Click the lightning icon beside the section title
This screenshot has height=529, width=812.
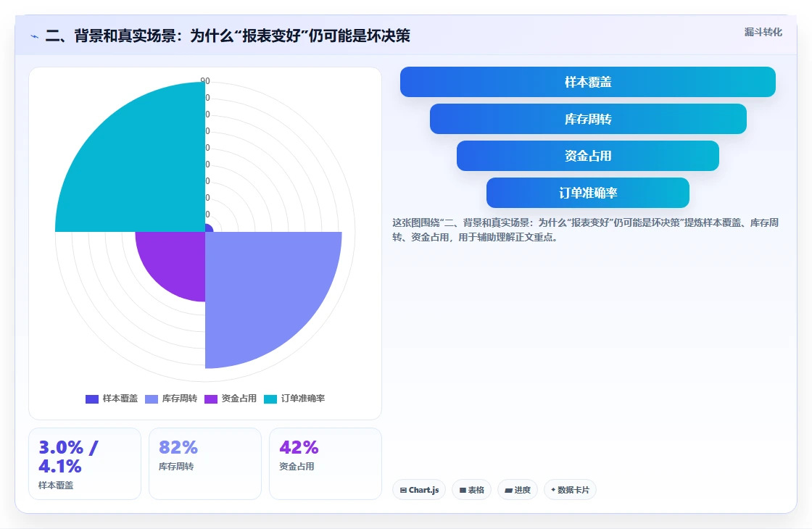click(35, 36)
